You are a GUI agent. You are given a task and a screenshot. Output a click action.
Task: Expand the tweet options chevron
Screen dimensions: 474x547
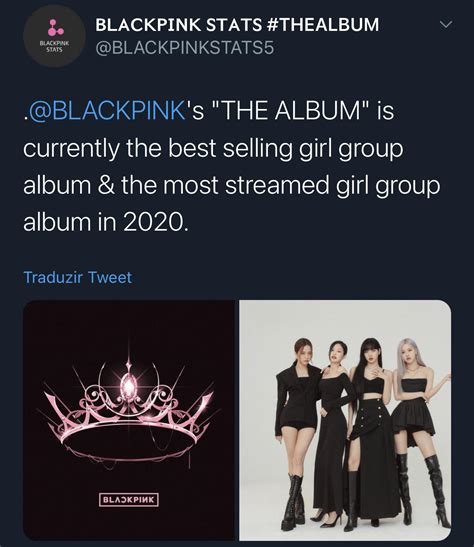pyautogui.click(x=446, y=24)
